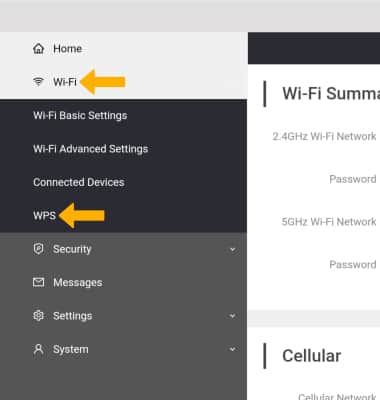Click the Security shield icon
380x400 pixels.
click(x=38, y=249)
